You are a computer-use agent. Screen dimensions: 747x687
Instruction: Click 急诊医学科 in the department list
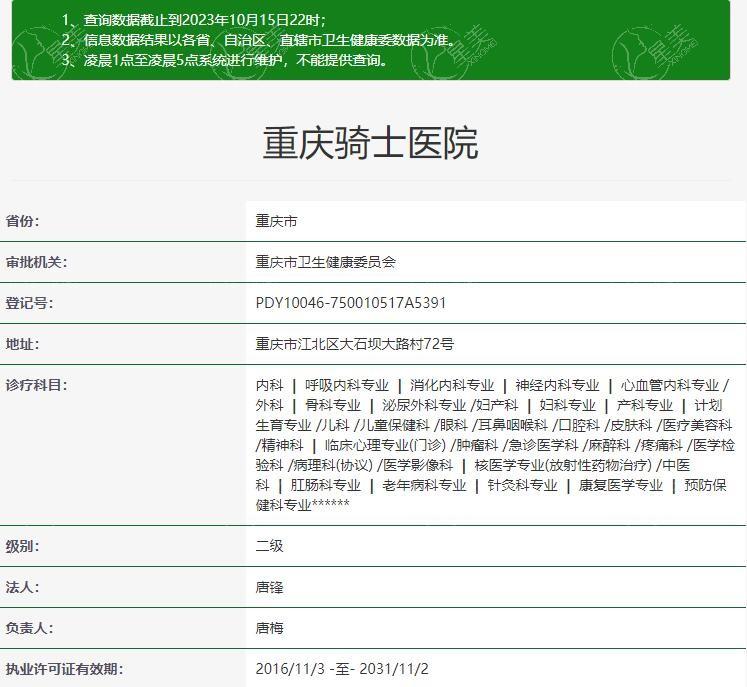click(x=544, y=445)
